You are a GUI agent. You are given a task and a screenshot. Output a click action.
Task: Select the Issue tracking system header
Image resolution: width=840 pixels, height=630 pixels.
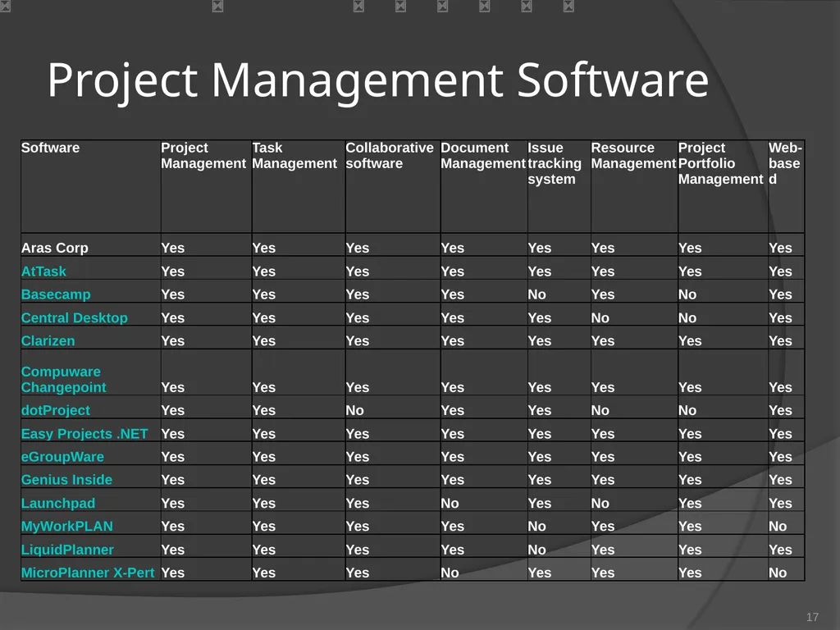pos(559,186)
